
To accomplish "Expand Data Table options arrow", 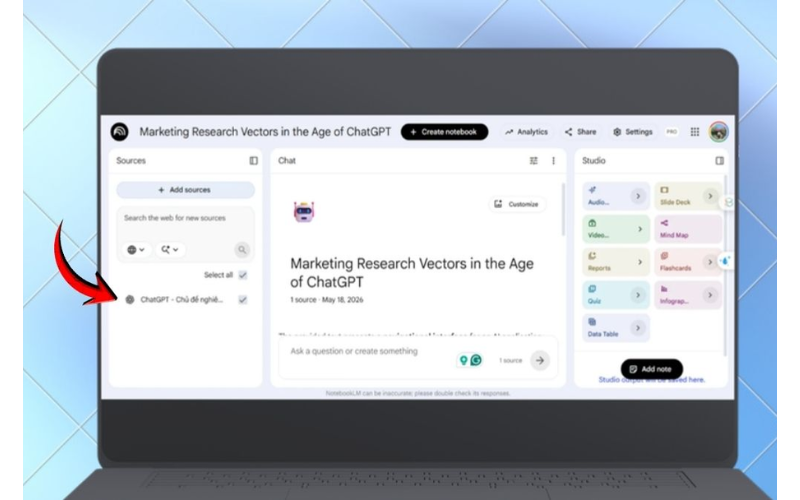I will point(638,328).
